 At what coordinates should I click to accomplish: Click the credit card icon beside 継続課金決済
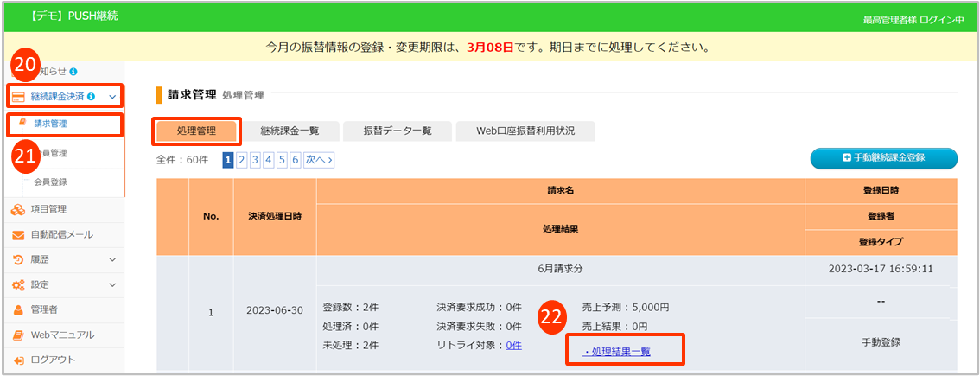pyautogui.click(x=17, y=97)
